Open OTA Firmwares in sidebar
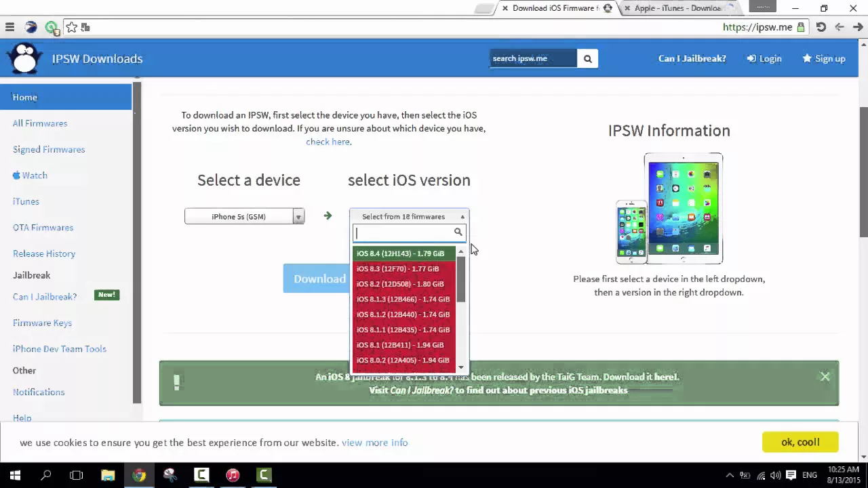This screenshot has height=488, width=868. point(43,227)
